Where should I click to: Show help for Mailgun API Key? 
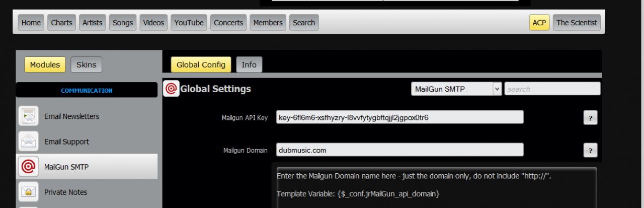[x=590, y=117]
